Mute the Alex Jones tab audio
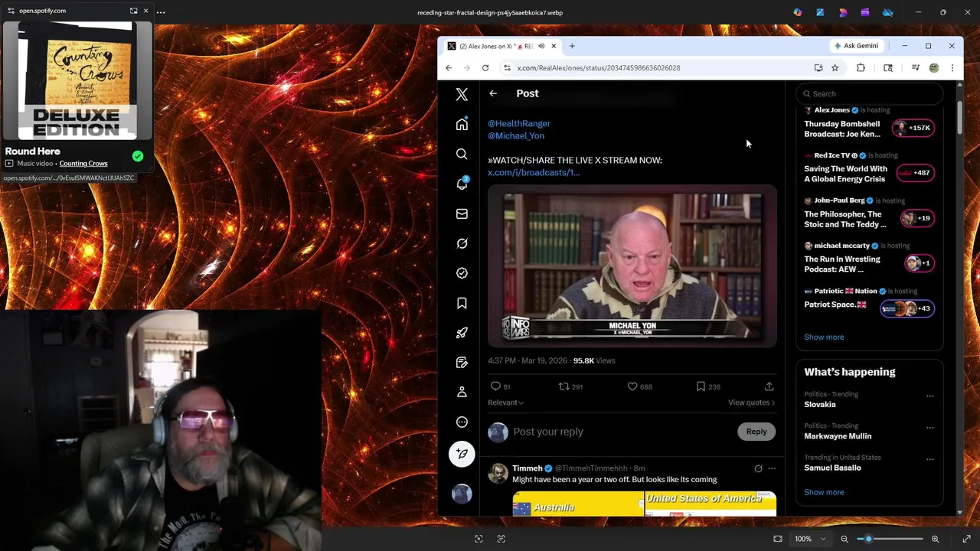Screen dimensions: 980x551 tap(541, 46)
